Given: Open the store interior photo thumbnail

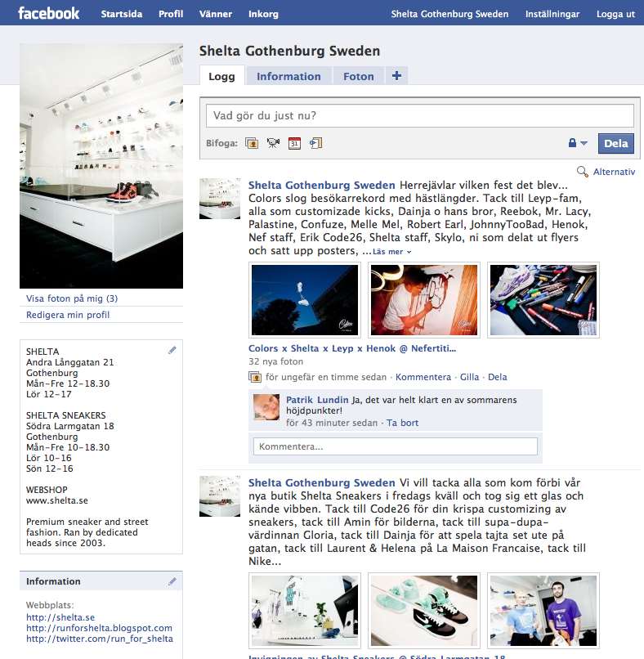Looking at the screenshot, I should 305,611.
